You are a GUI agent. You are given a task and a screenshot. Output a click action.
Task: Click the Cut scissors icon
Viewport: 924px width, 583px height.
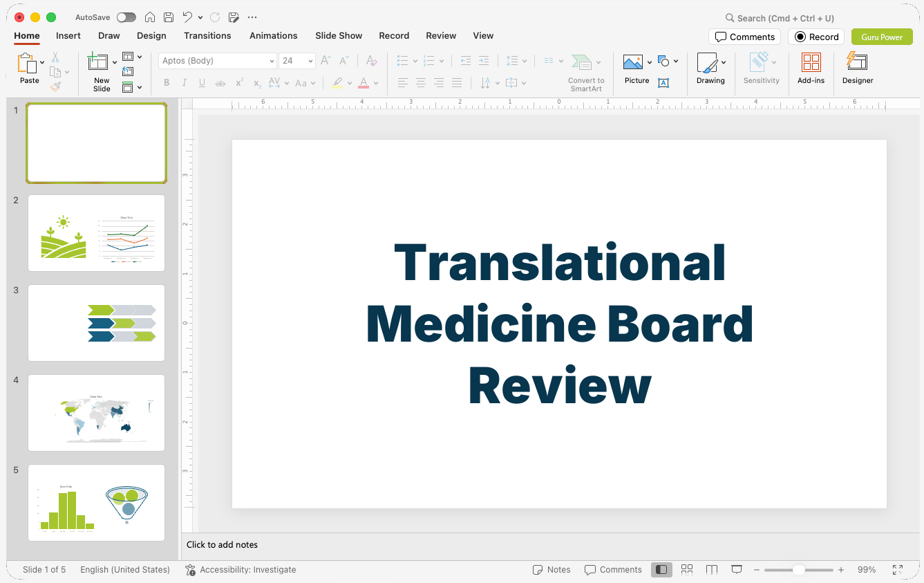coord(55,57)
